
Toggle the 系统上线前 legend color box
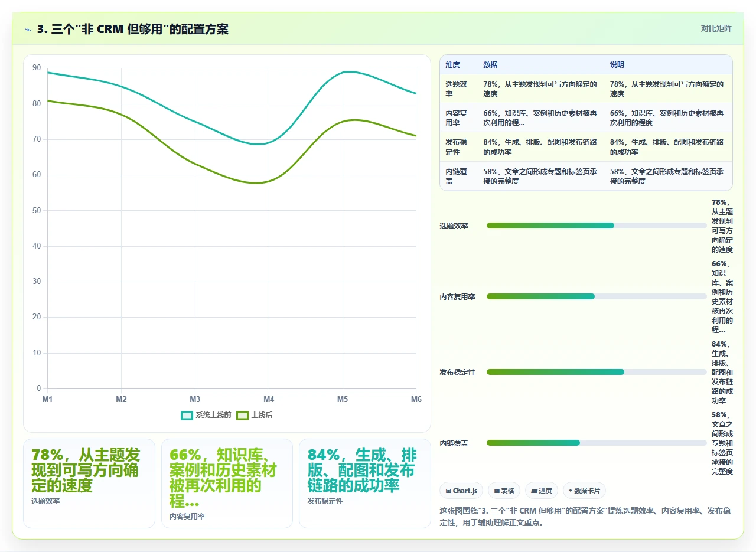(x=187, y=415)
